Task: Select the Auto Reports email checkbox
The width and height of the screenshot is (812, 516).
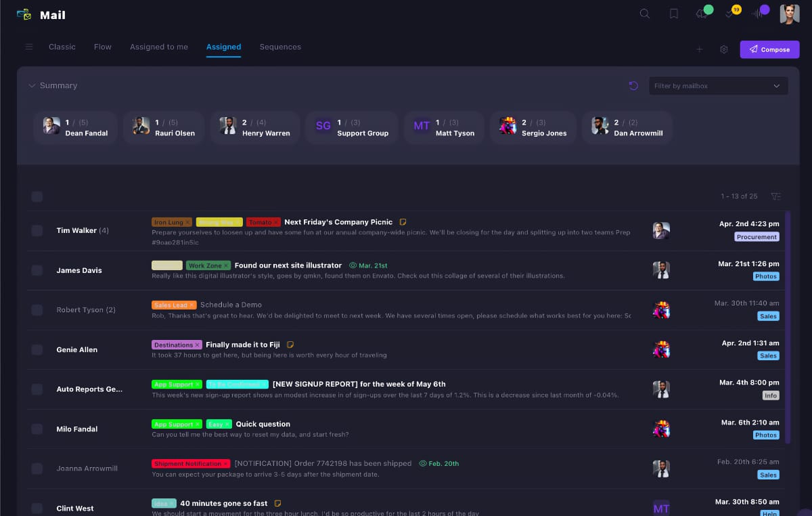Action: (37, 389)
